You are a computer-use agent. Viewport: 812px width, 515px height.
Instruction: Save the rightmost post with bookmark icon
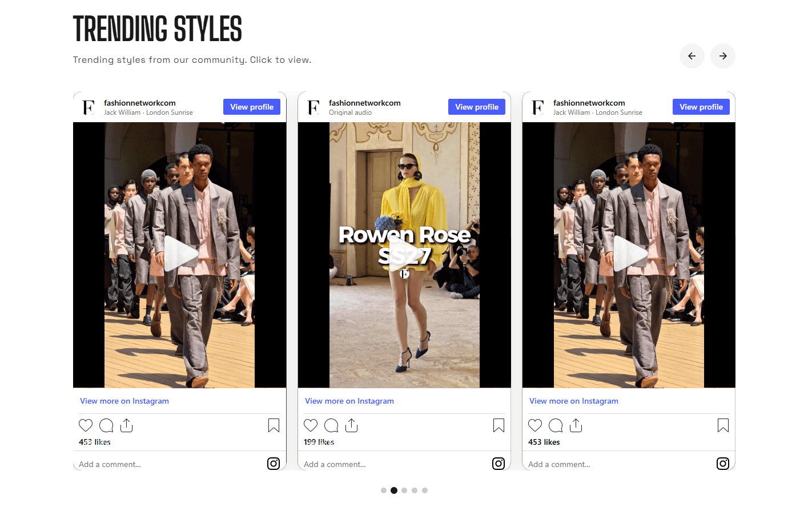(723, 425)
